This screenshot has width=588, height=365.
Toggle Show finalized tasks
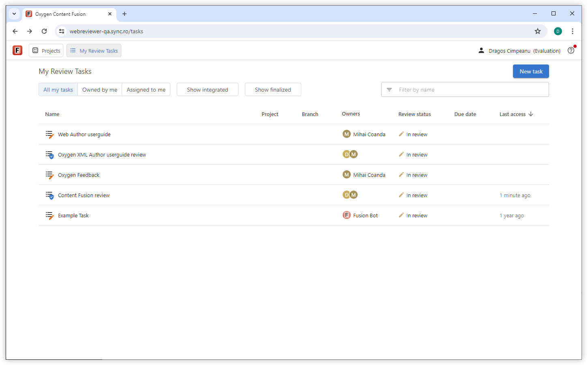tap(273, 90)
